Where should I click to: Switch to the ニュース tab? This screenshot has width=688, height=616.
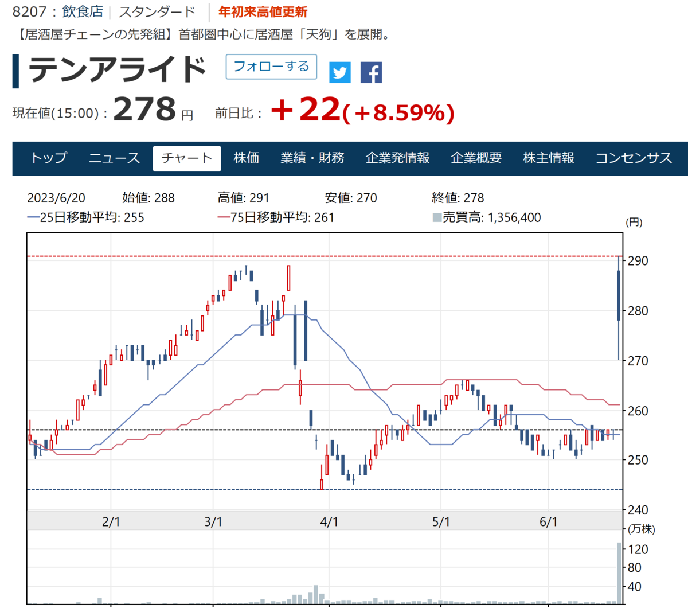coord(114,158)
